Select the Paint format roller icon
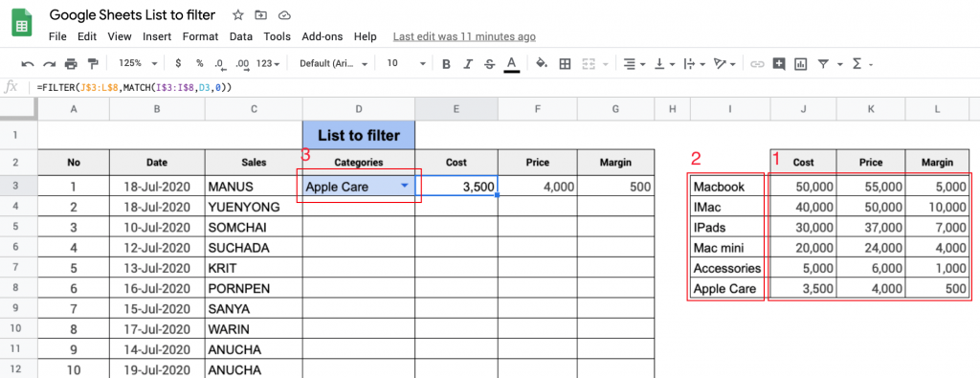980x378 pixels. [93, 63]
